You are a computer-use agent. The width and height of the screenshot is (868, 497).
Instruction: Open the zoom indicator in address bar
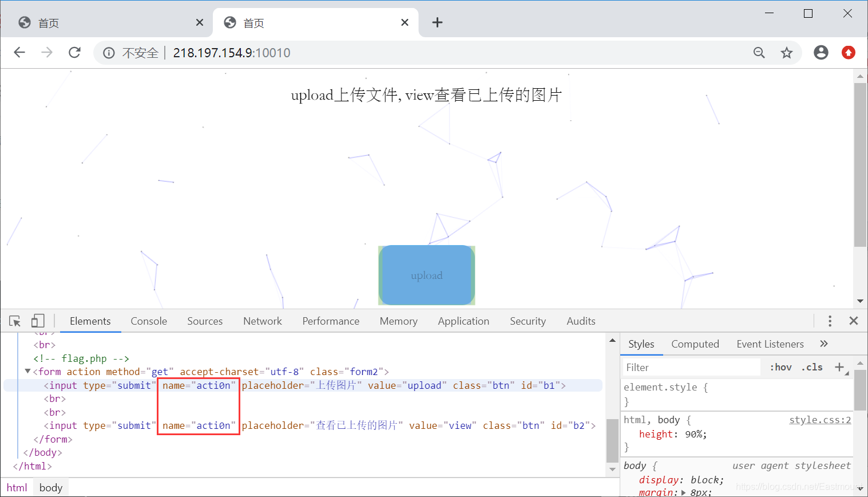tap(759, 53)
